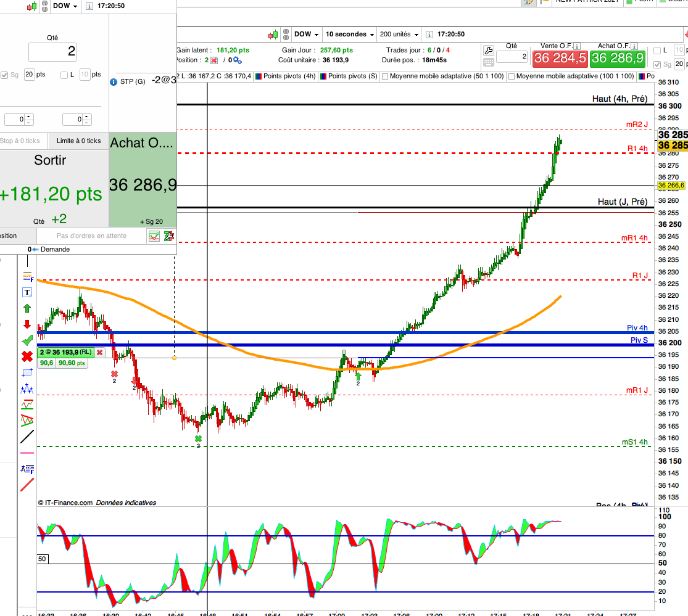Click the green Achat O.F. 36 286,9 button
The image size is (688, 616).
tap(618, 59)
